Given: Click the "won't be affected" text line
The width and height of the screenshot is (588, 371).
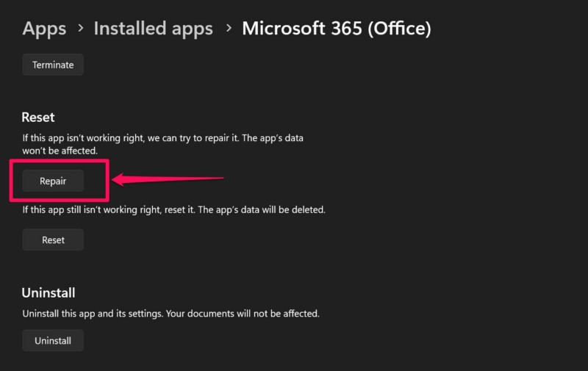Looking at the screenshot, I should point(60,151).
